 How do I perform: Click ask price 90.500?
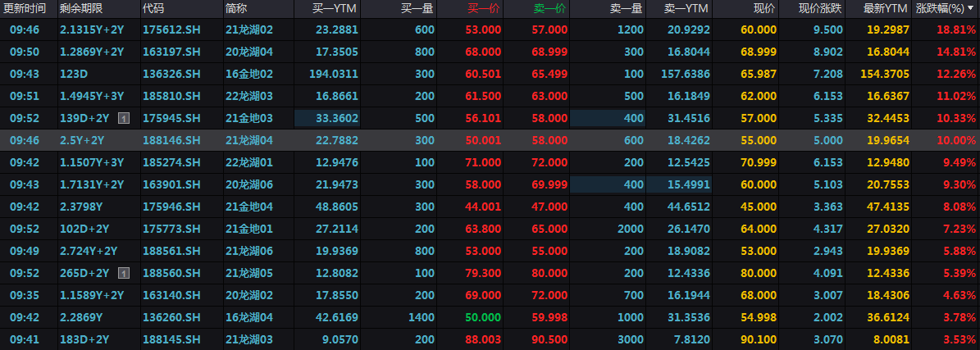pyautogui.click(x=550, y=340)
